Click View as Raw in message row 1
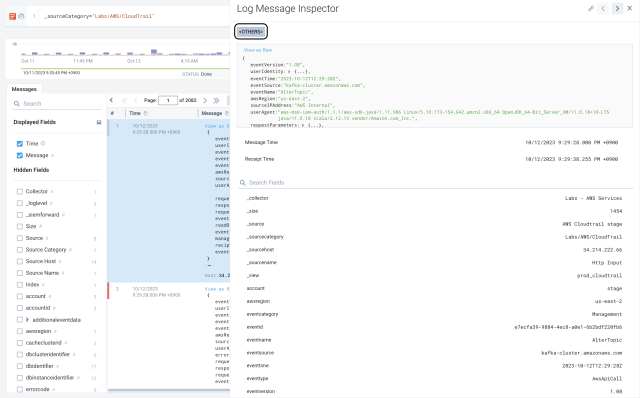 pos(217,126)
